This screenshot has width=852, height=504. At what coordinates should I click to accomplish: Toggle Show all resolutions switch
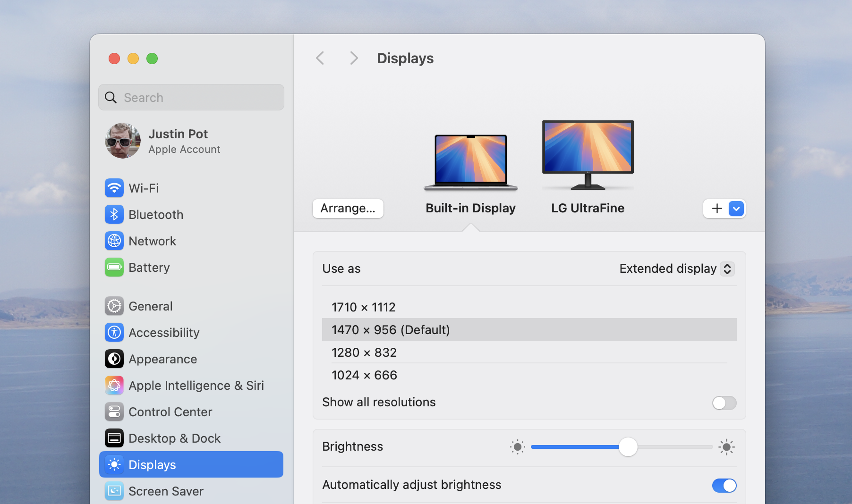coord(724,403)
